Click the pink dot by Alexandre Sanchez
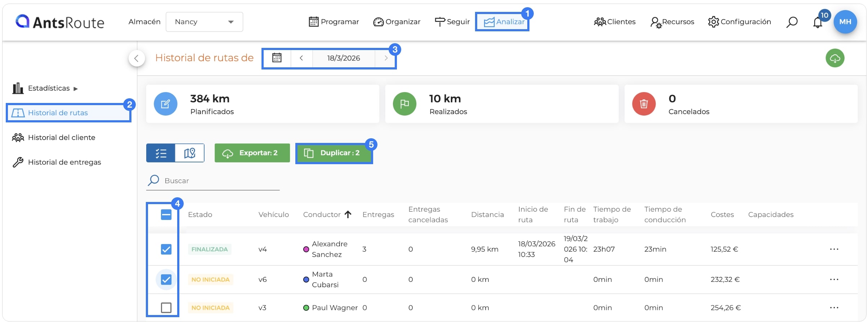Image resolution: width=868 pixels, height=324 pixels. 306,249
